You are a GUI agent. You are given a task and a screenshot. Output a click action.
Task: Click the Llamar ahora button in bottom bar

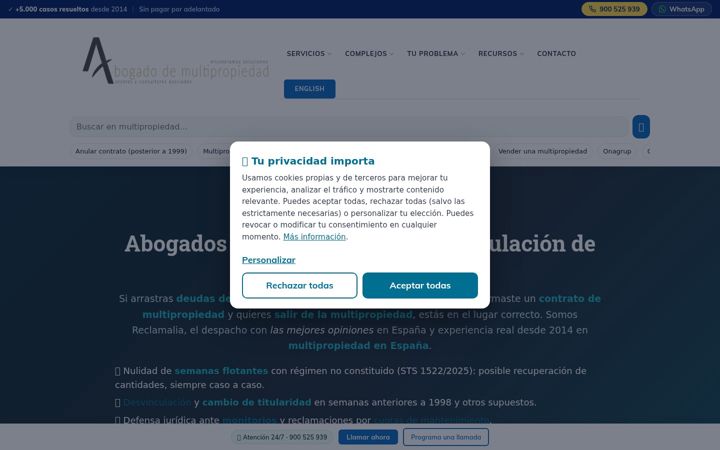(368, 437)
